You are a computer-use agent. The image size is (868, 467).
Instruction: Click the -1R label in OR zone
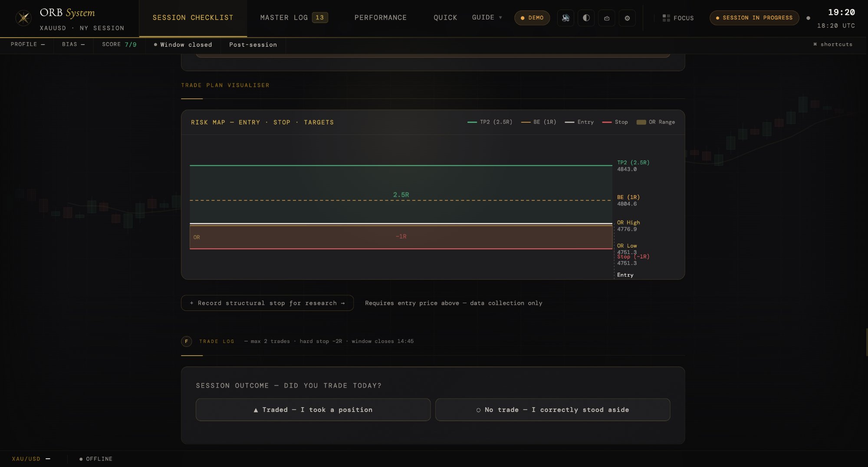tap(401, 236)
